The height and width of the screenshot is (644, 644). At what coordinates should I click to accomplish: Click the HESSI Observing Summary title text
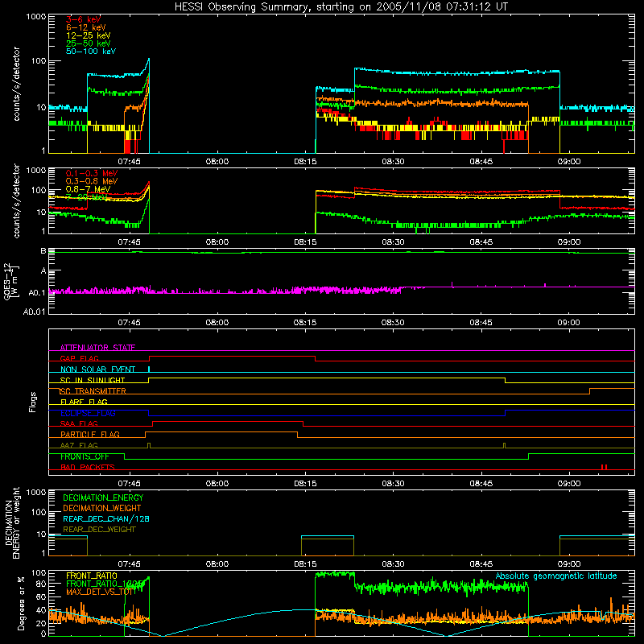(x=341, y=7)
